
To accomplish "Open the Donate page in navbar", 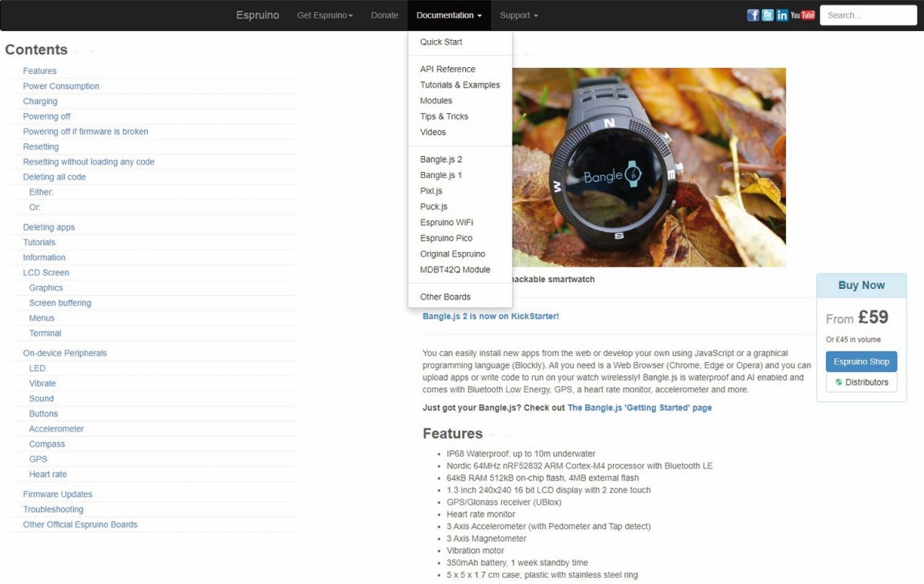I will click(385, 15).
